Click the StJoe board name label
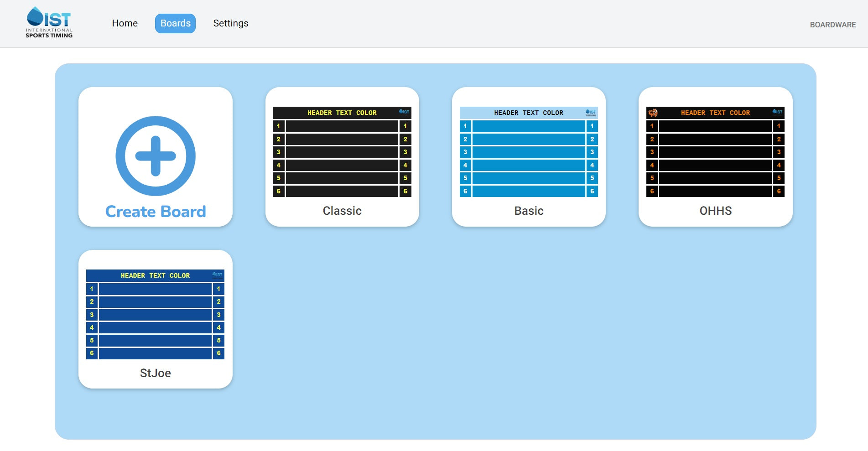The height and width of the screenshot is (451, 868). tap(155, 373)
